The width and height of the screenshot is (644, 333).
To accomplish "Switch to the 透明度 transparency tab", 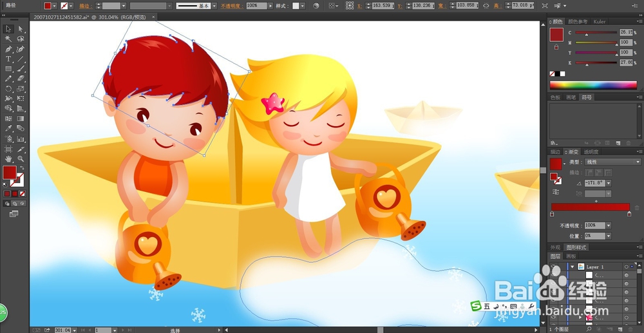I will [591, 151].
